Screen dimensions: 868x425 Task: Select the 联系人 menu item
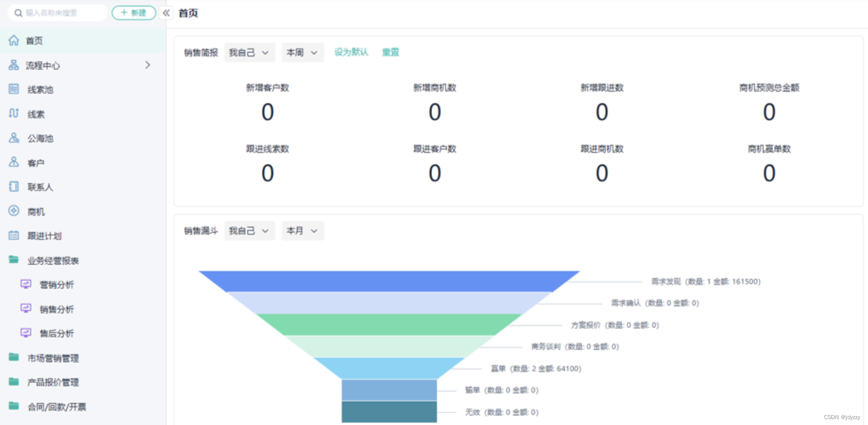tap(83, 186)
